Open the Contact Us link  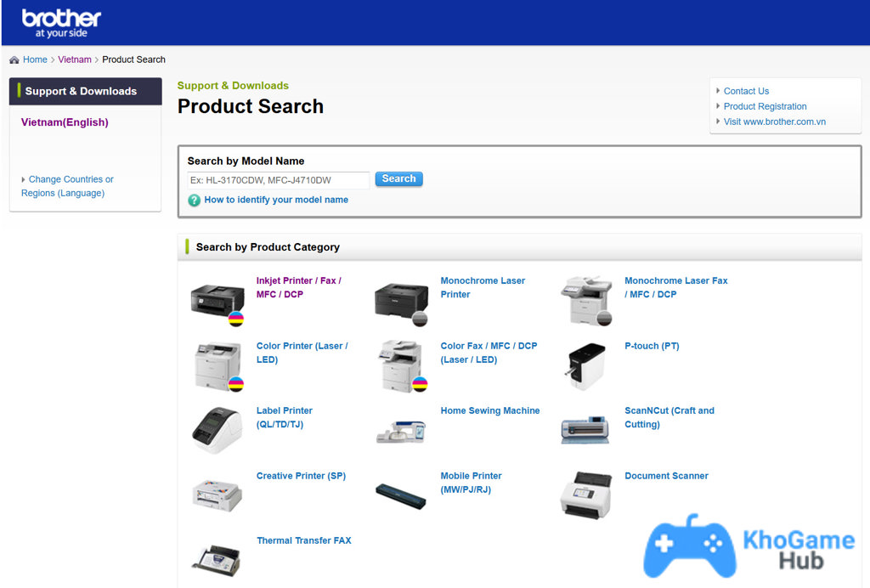pyautogui.click(x=746, y=91)
